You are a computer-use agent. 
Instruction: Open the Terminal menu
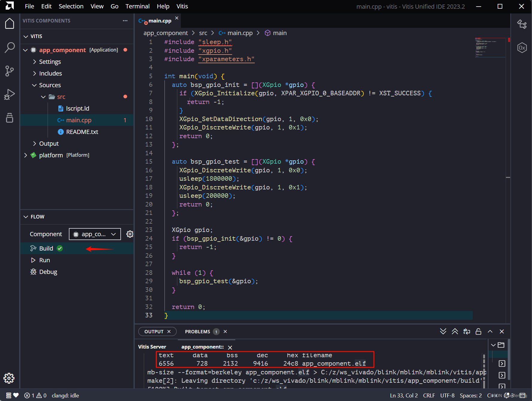click(137, 6)
